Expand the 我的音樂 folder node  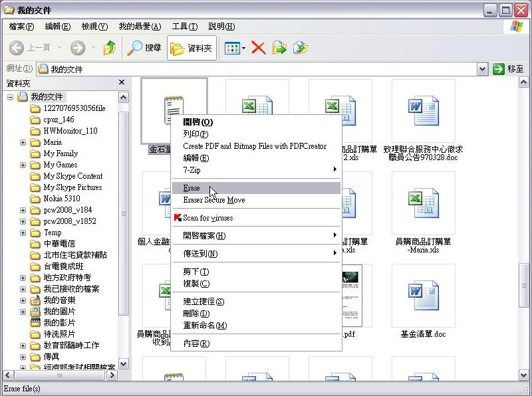point(23,301)
